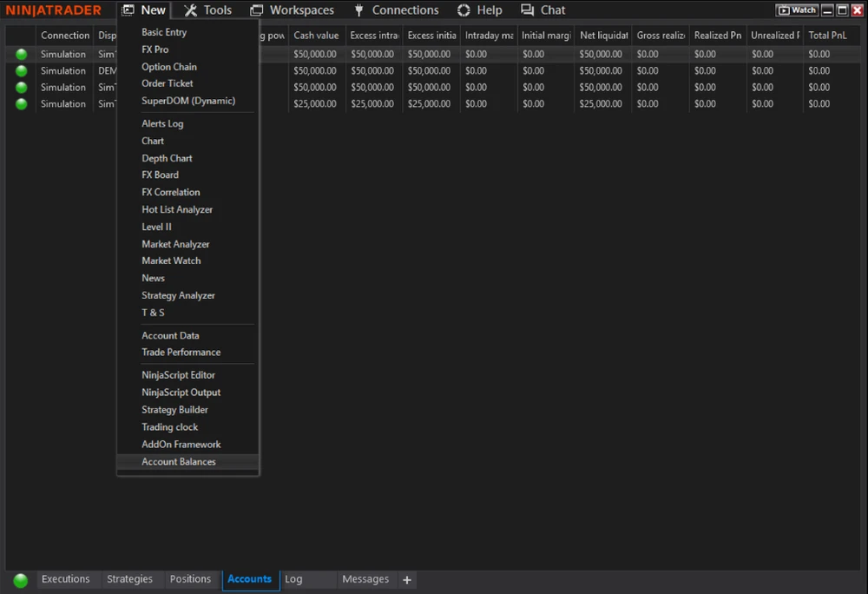
Task: Click $25,000.00 Net liquidation cell
Action: (x=602, y=104)
